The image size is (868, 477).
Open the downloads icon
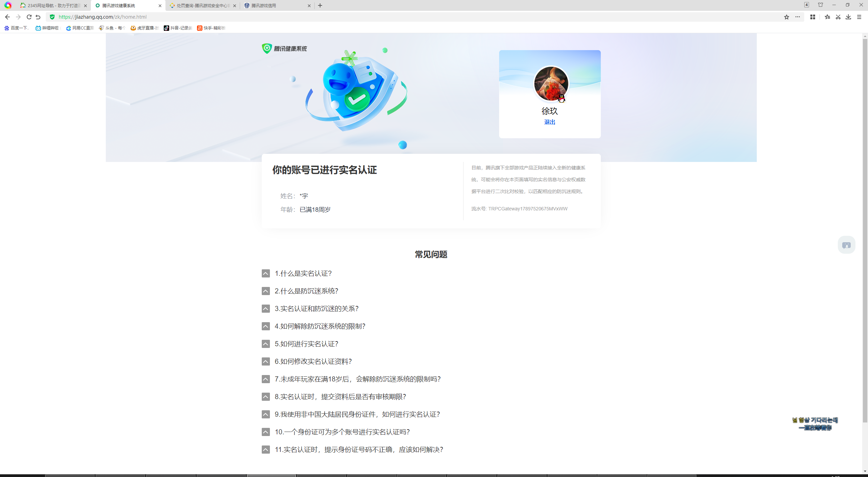[848, 17]
